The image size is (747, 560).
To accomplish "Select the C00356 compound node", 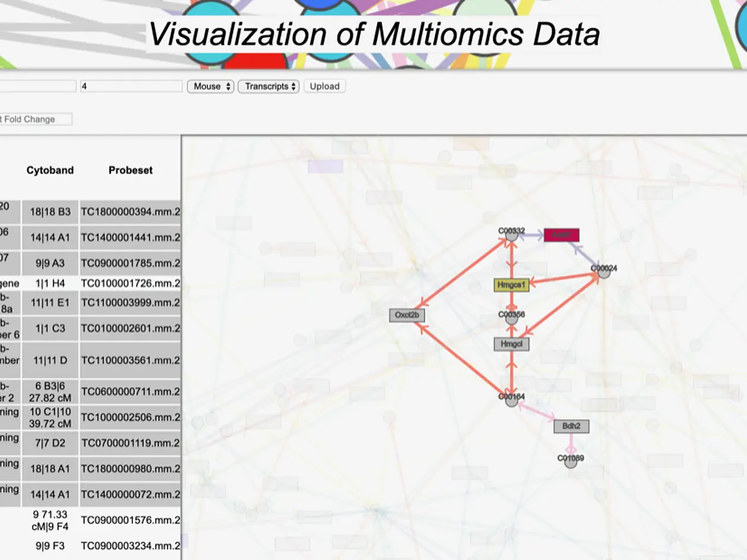I will point(511,318).
